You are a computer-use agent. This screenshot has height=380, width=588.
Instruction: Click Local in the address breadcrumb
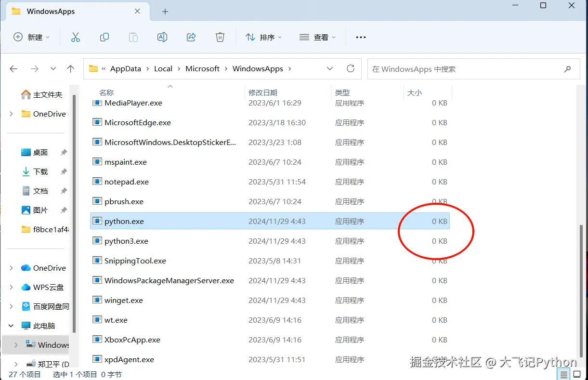pyautogui.click(x=163, y=68)
